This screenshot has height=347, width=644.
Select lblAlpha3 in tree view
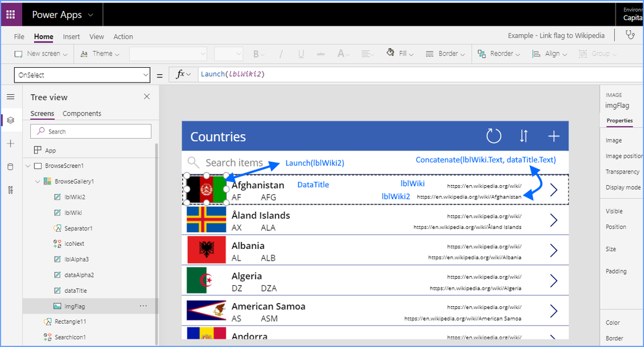[77, 259]
